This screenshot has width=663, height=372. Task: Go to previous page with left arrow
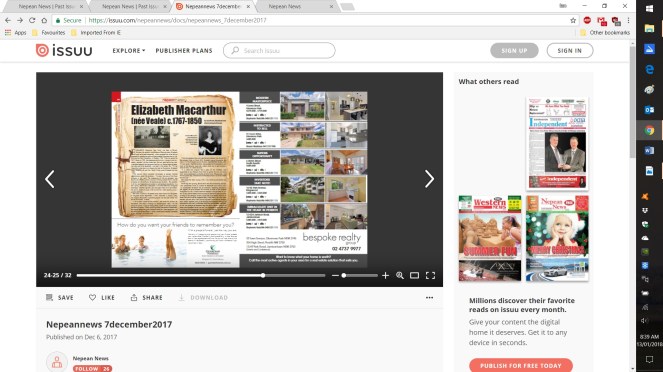pyautogui.click(x=49, y=179)
